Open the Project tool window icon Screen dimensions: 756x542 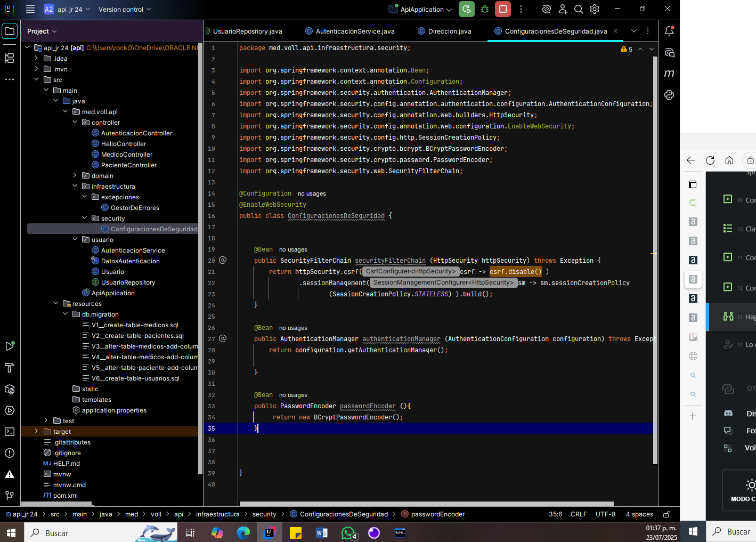click(x=10, y=31)
